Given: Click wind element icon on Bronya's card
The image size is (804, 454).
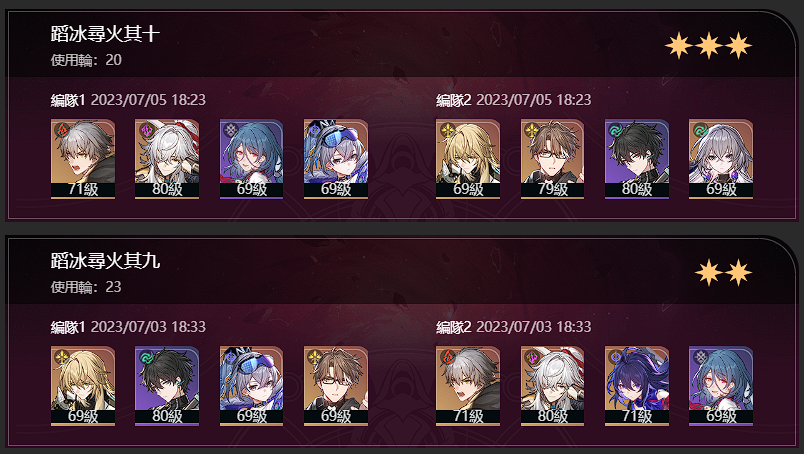Looking at the screenshot, I should [700, 130].
